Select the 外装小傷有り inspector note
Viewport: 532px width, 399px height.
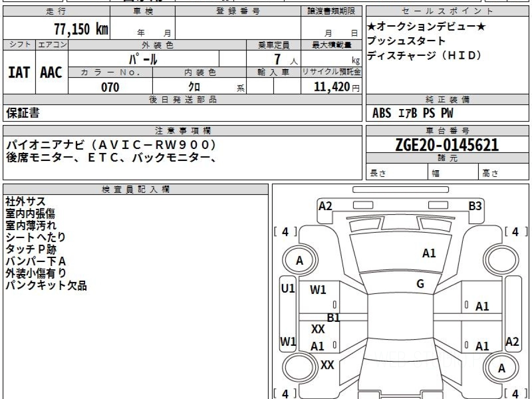click(x=36, y=273)
